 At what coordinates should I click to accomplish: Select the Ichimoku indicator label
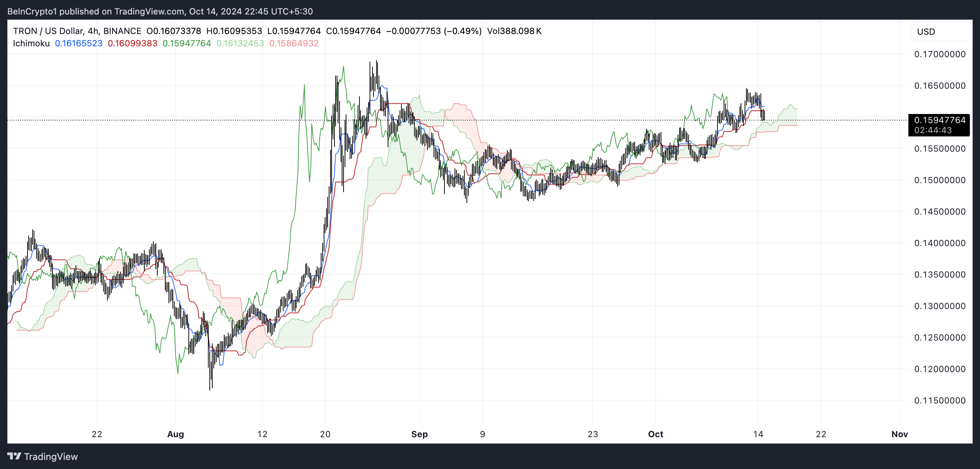point(31,43)
